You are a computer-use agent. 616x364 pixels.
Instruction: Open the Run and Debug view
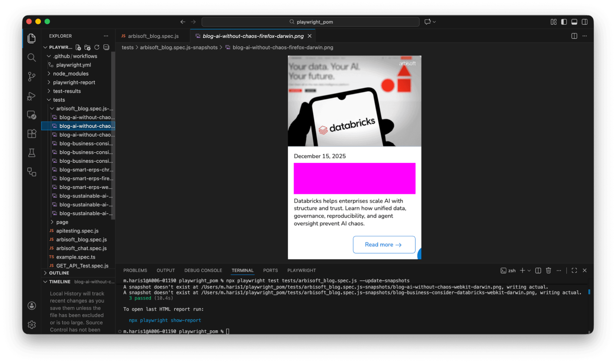coord(31,96)
